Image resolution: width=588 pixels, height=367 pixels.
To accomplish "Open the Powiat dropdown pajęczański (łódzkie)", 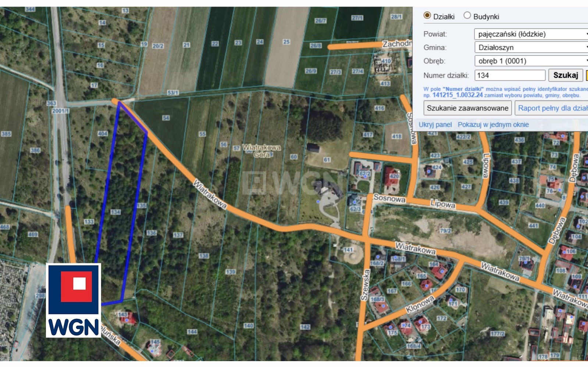I will pyautogui.click(x=531, y=34).
